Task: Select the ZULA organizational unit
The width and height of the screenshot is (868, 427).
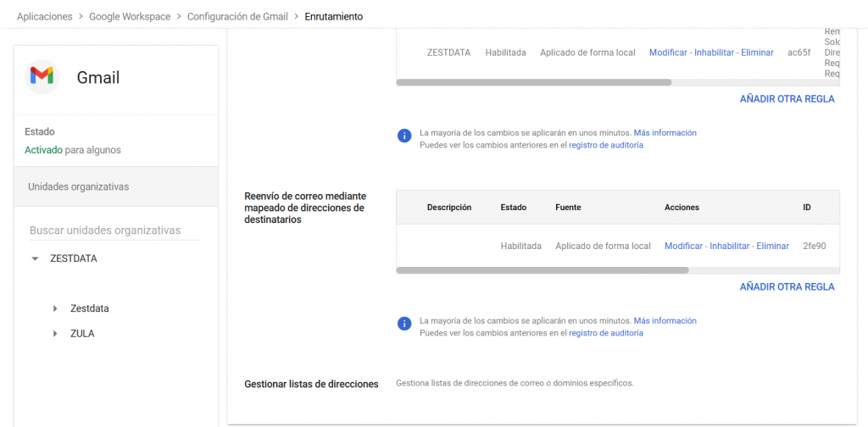Action: click(x=82, y=334)
